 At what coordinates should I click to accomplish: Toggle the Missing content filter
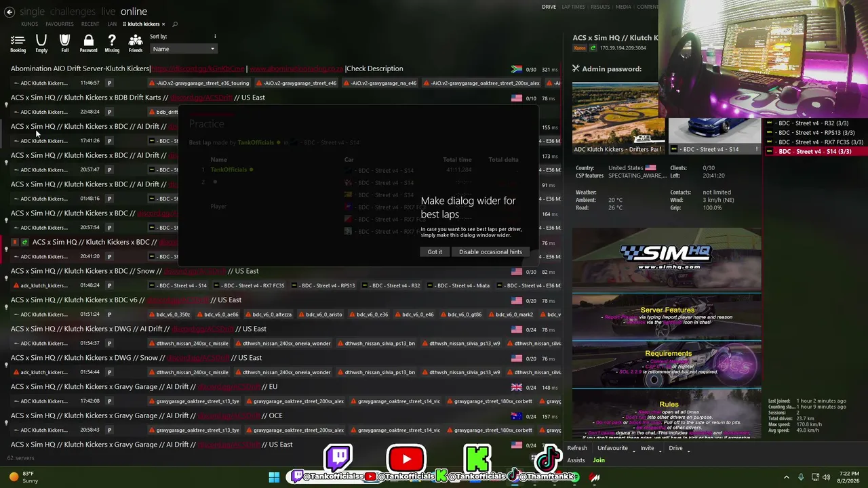112,43
